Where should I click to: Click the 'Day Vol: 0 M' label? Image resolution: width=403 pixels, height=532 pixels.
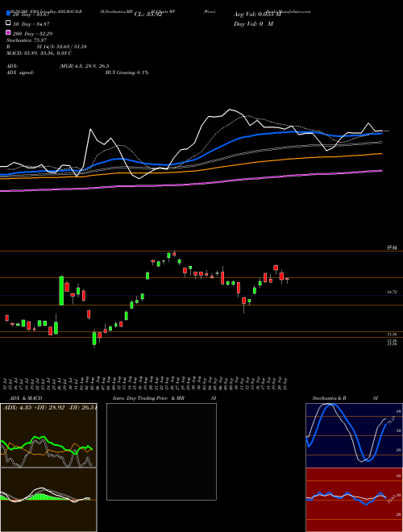[253, 23]
